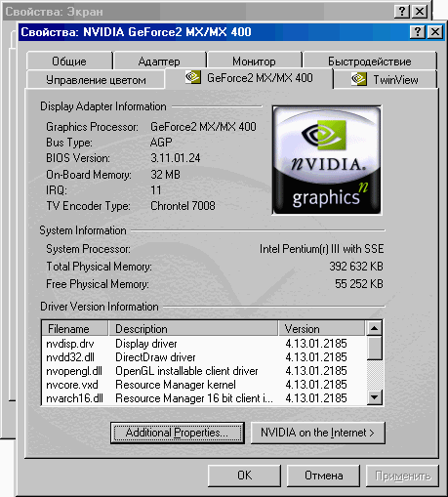Image resolution: width=448 pixels, height=497 pixels.
Task: Select the nvopengl.dll row
Action: pyautogui.click(x=204, y=371)
